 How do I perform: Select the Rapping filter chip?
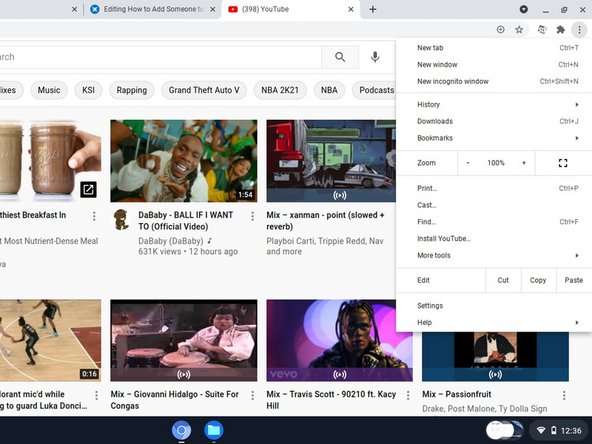point(131,90)
